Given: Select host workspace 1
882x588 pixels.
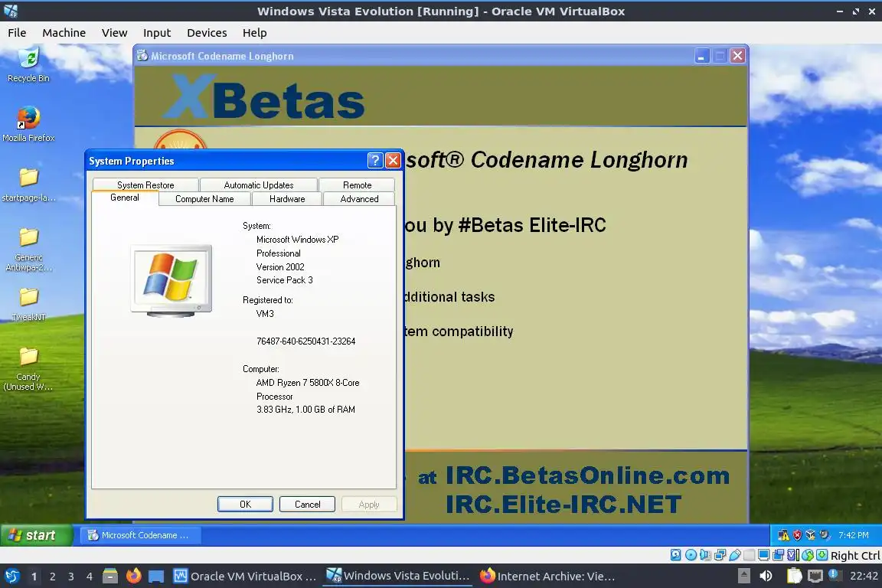Looking at the screenshot, I should (x=34, y=577).
